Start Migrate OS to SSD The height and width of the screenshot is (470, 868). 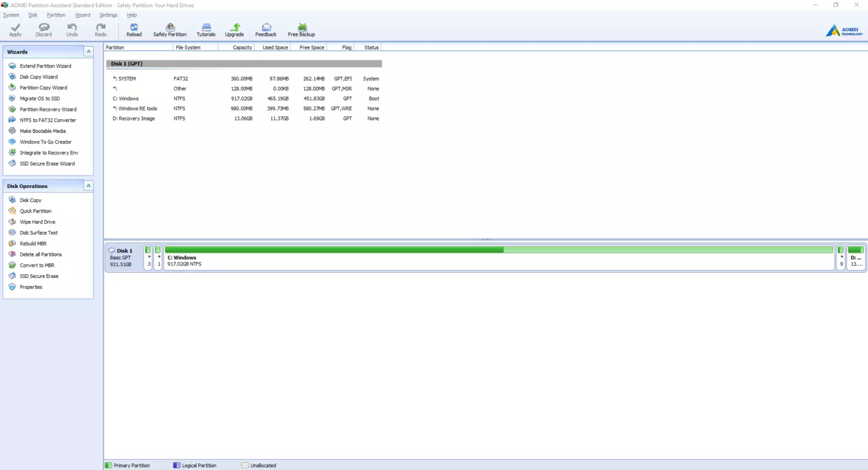40,99
